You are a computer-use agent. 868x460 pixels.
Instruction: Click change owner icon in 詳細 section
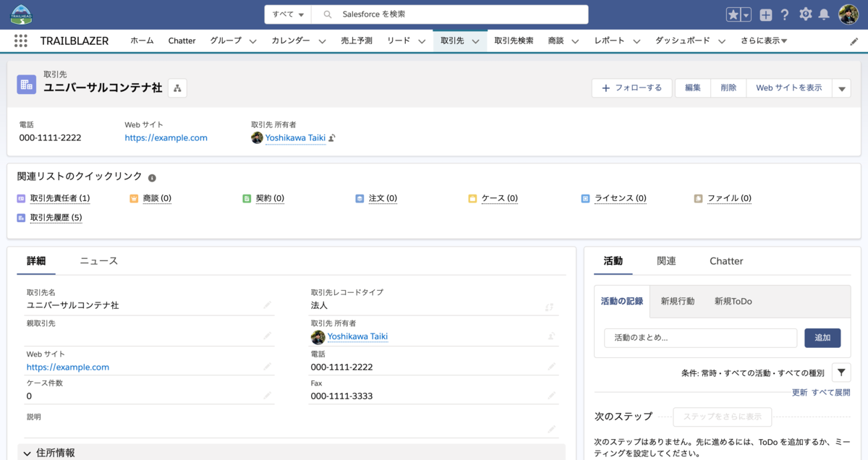point(552,336)
